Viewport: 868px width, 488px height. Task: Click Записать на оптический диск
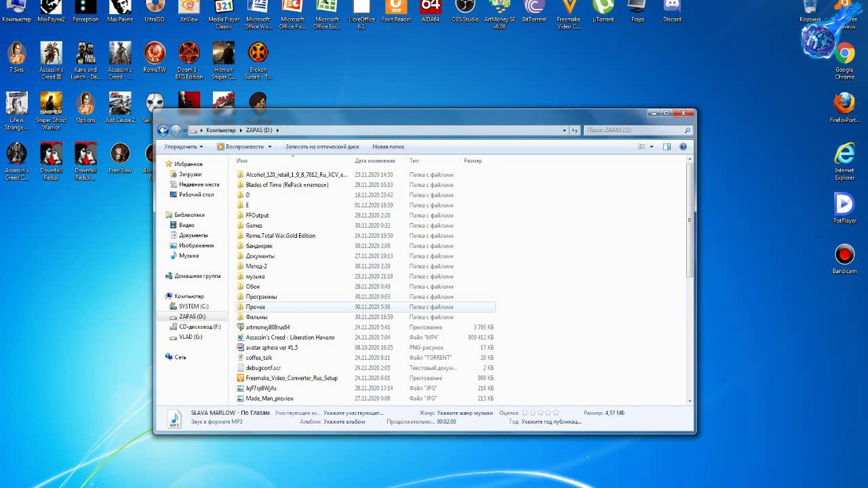tap(322, 146)
